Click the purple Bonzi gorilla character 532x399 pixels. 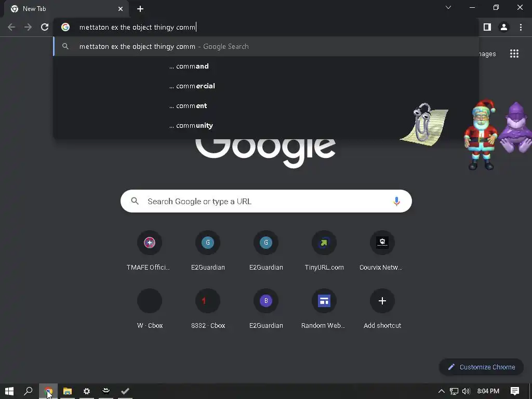point(516,127)
